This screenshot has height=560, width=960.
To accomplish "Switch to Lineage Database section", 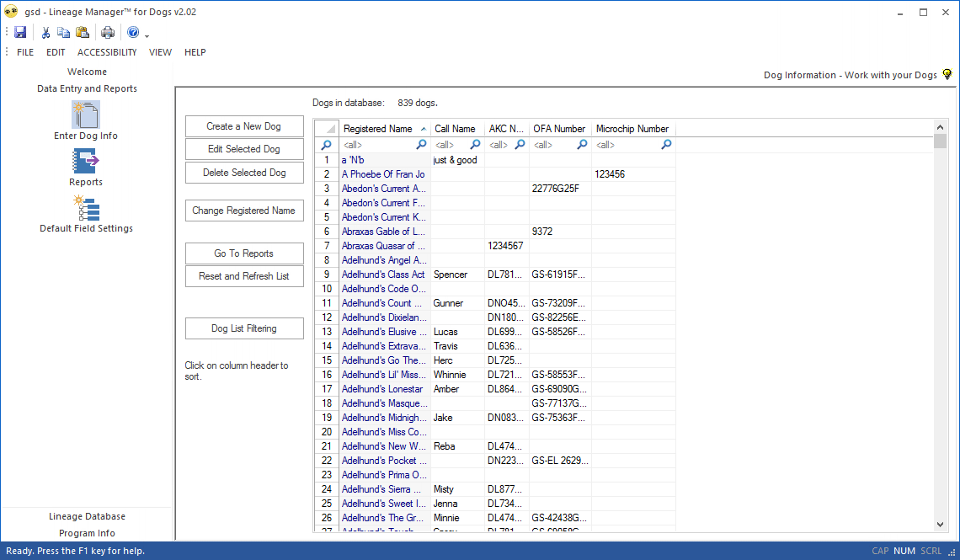I will 87,516.
